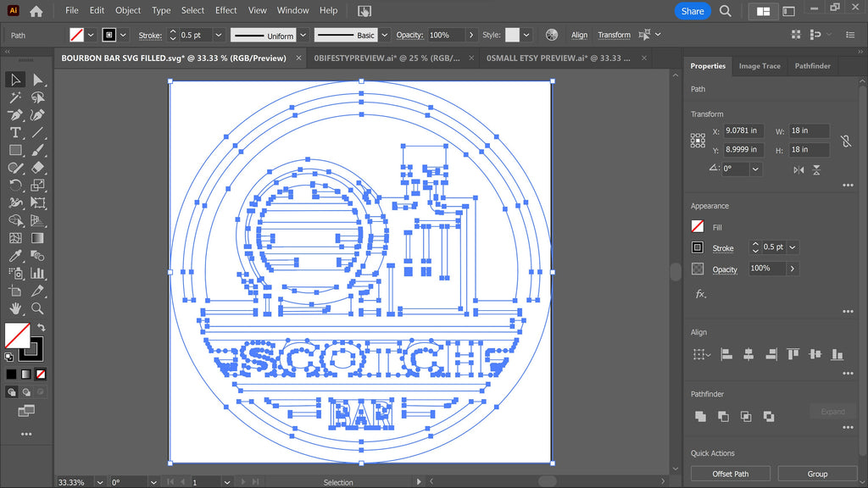This screenshot has height=488, width=868.
Task: Select the reference point grid
Action: click(x=698, y=140)
